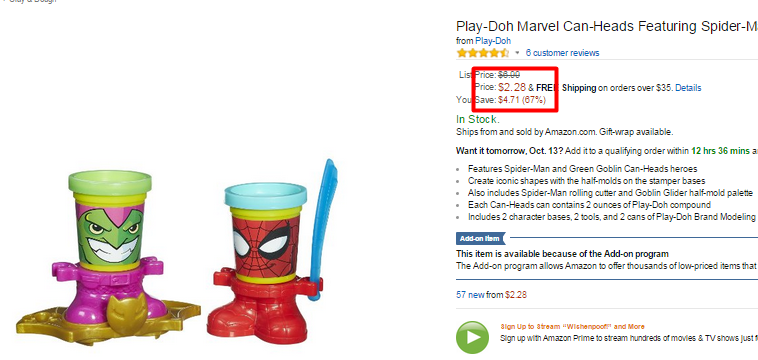This screenshot has width=758, height=360.
Task: Click the $2.28 sale price
Action: (x=512, y=87)
